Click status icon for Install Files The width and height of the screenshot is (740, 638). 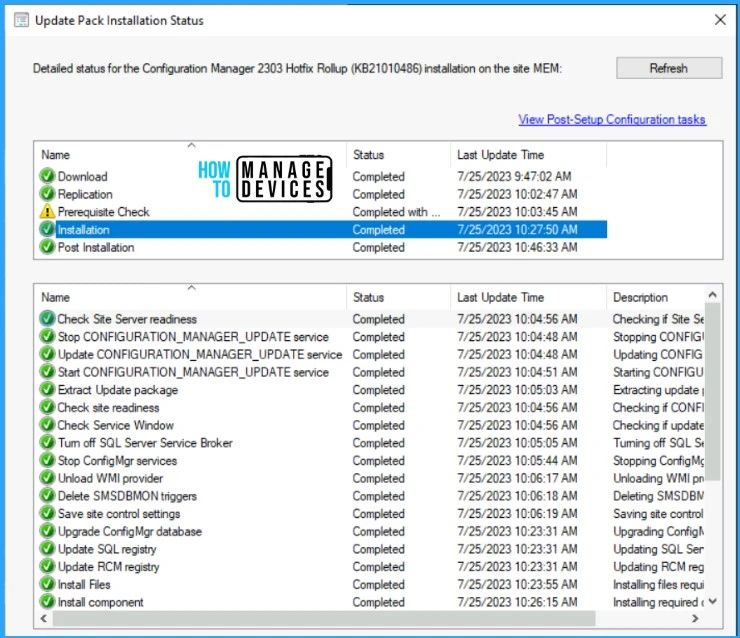47,584
